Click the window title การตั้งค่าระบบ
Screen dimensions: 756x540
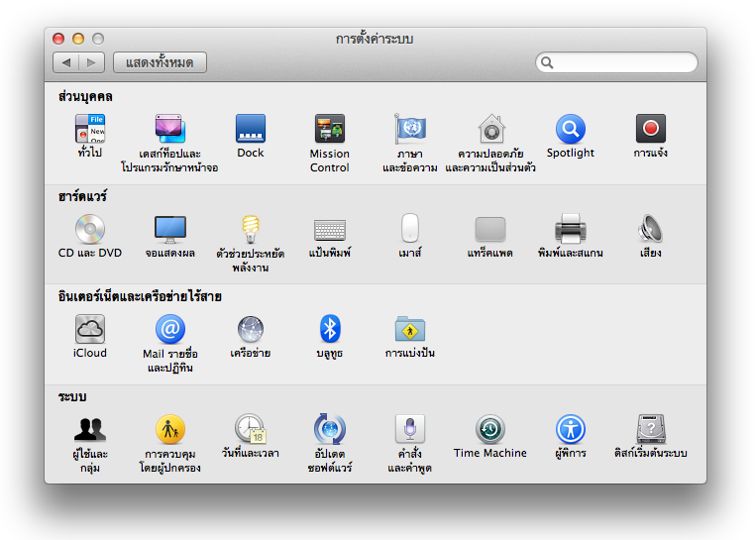375,39
